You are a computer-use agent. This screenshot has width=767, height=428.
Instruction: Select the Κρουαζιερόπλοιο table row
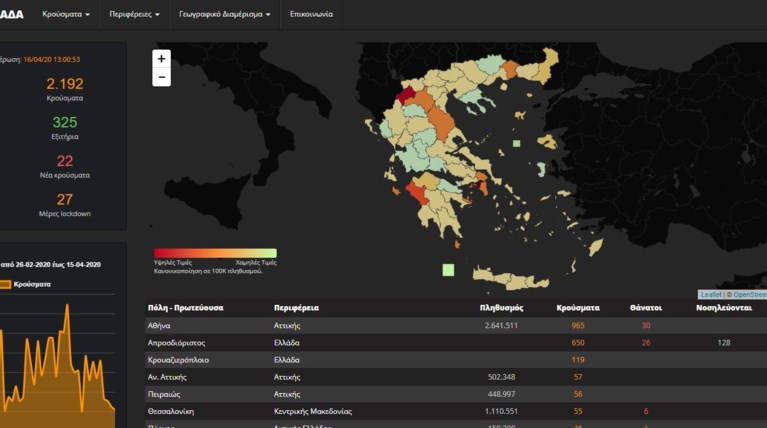click(x=456, y=360)
